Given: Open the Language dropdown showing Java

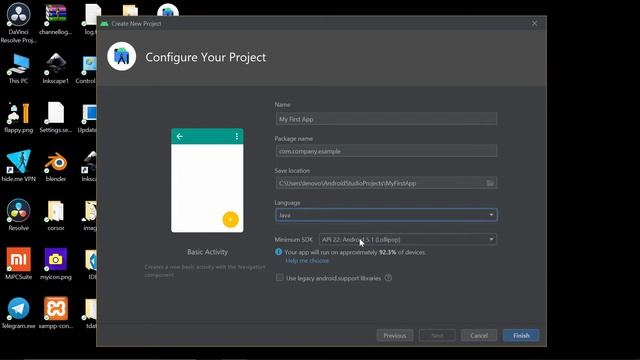Looking at the screenshot, I should coord(386,215).
